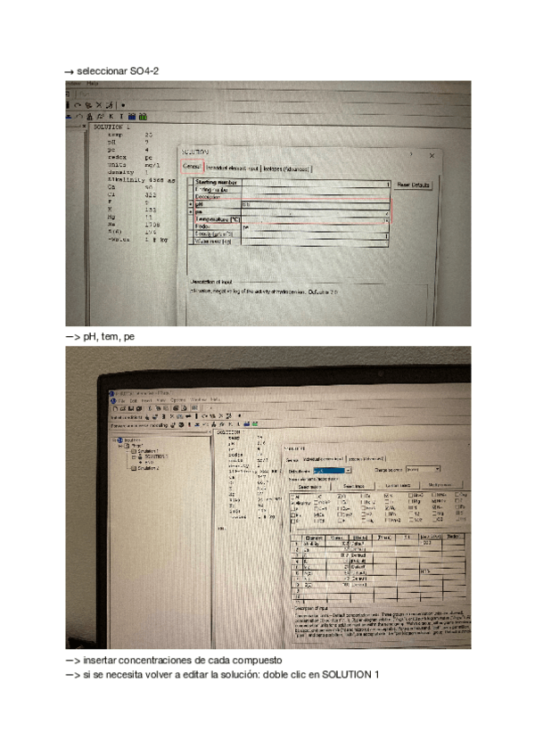Click the K icon in upper photo toolbar
The width and height of the screenshot is (535, 756).
click(111, 116)
